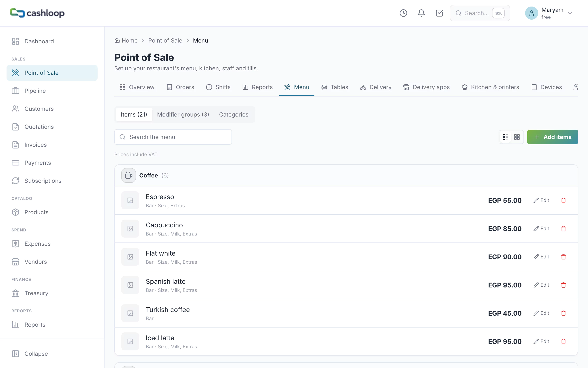Switch to the Devices tab
Screen dimensions: 588x368
546,87
